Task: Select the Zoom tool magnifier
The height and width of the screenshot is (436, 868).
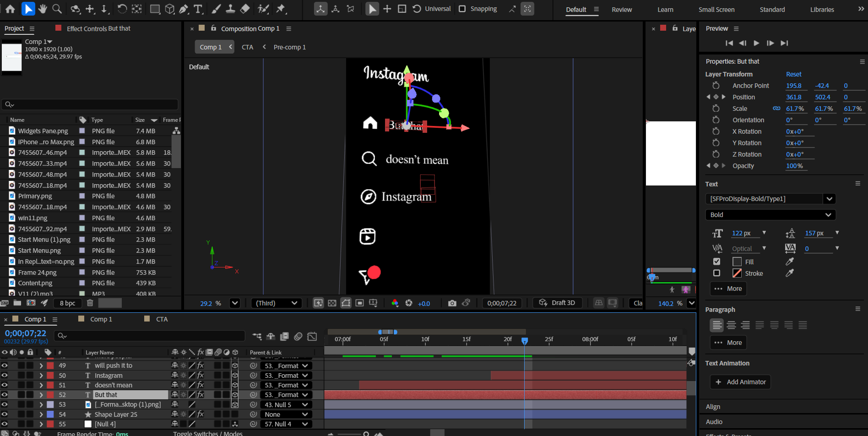Action: click(57, 9)
